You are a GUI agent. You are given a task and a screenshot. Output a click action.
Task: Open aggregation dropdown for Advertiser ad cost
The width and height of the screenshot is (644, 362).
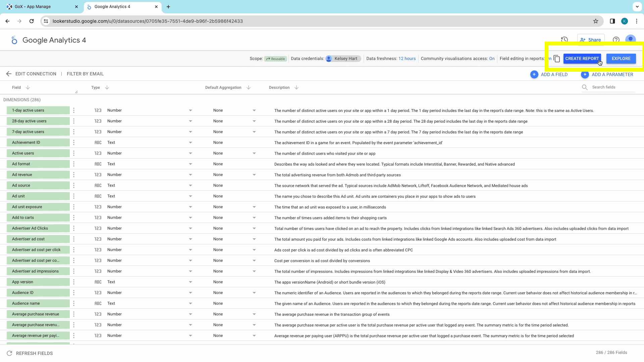pyautogui.click(x=254, y=239)
